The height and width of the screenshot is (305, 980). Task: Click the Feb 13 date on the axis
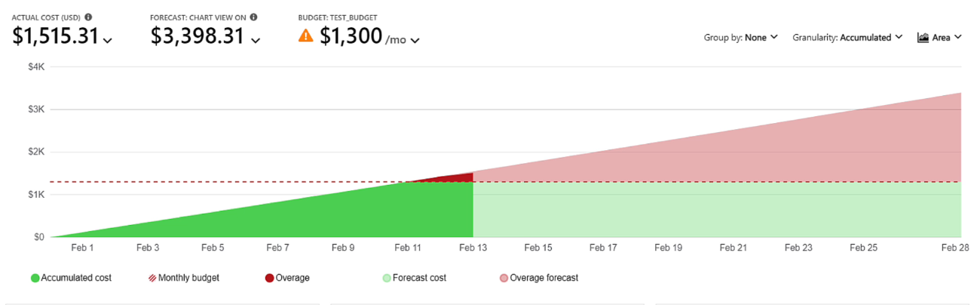click(473, 248)
